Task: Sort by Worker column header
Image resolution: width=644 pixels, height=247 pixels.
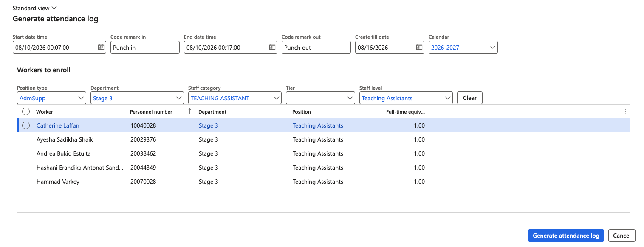Action: click(45, 111)
